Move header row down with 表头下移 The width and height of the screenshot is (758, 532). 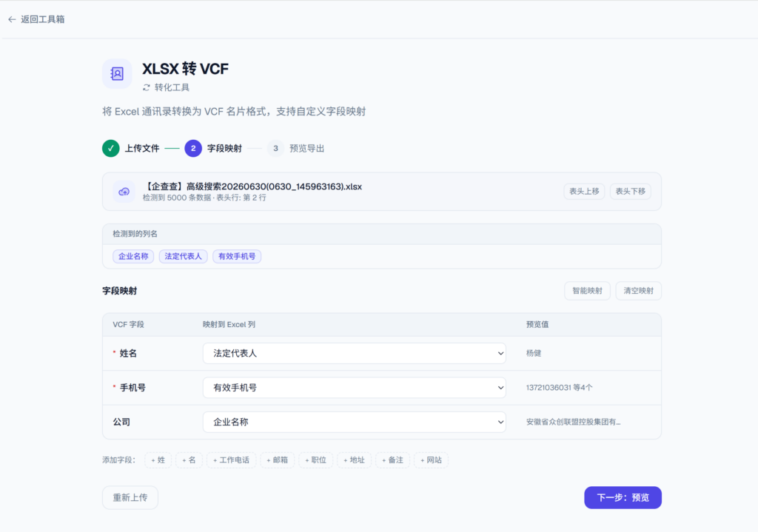coord(631,192)
